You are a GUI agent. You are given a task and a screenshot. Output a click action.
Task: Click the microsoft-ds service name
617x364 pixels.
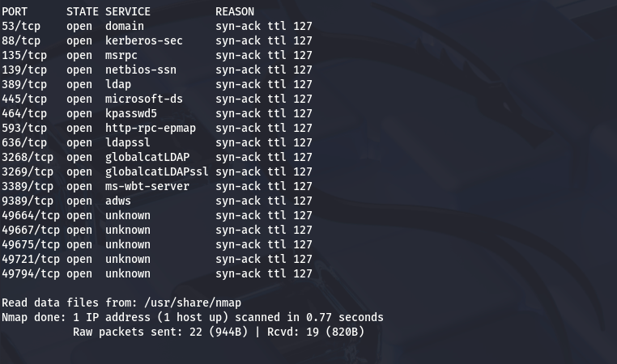pos(144,99)
